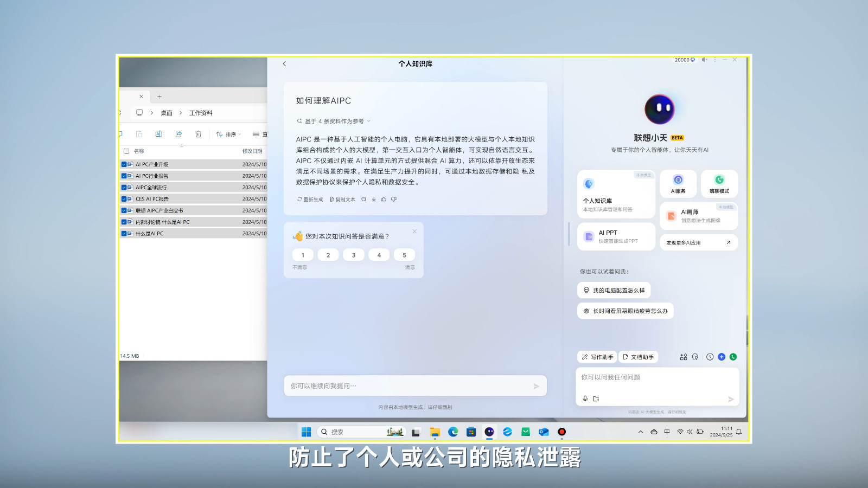The height and width of the screenshot is (488, 868).
Task: Click 桌面 in the Explorer breadcrumb
Action: pyautogui.click(x=167, y=113)
